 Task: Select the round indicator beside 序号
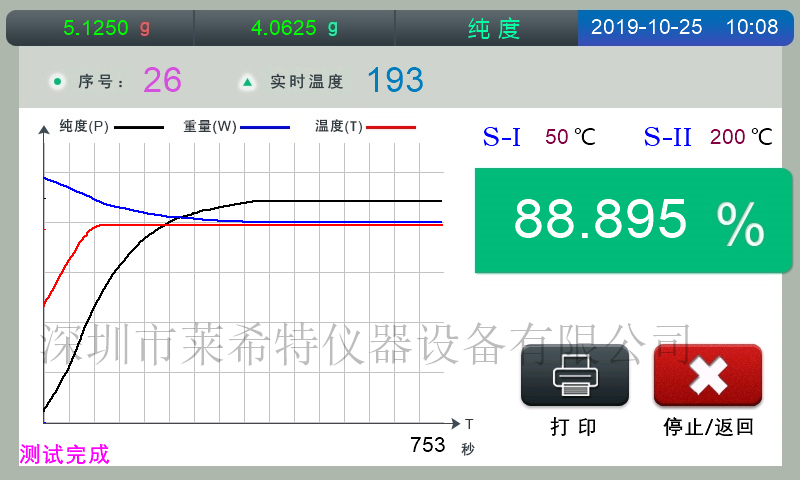tap(56, 81)
